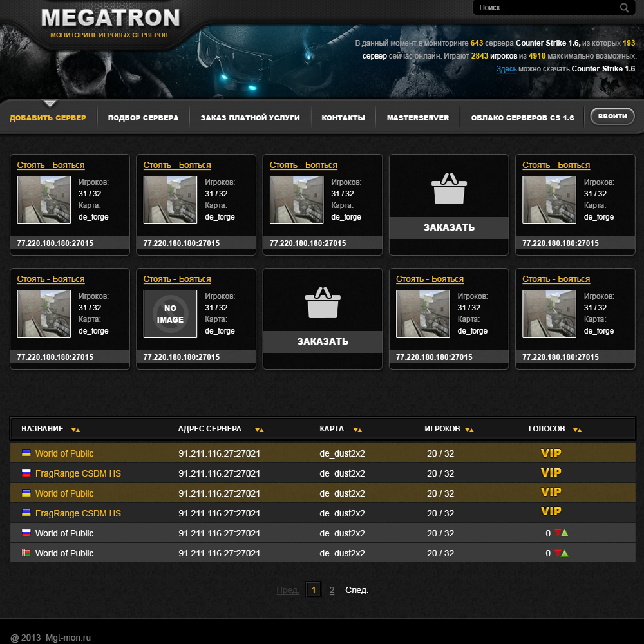Sort Название column descending arrow

point(73,430)
